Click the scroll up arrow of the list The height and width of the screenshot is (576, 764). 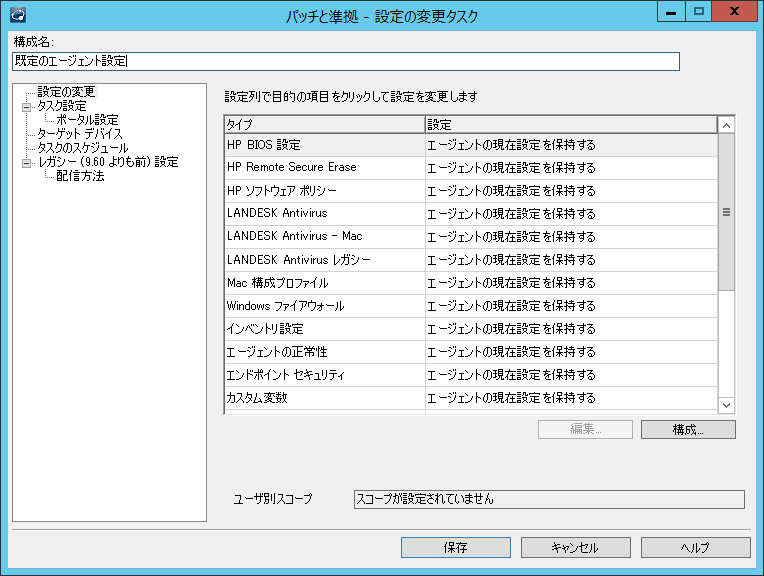(726, 125)
